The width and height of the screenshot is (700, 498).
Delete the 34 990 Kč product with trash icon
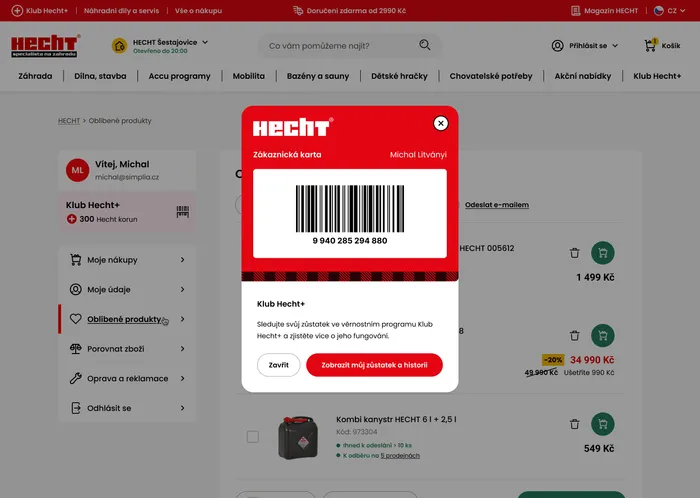click(x=575, y=335)
